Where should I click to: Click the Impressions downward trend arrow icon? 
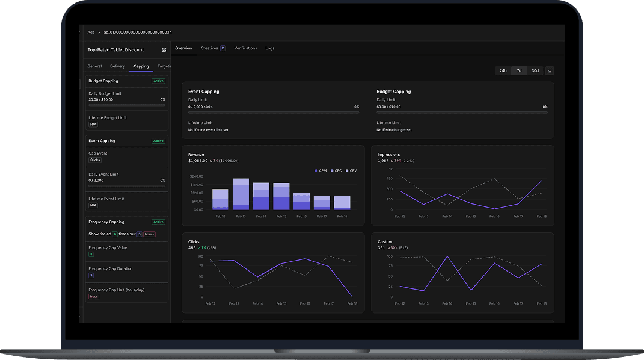[x=392, y=161]
